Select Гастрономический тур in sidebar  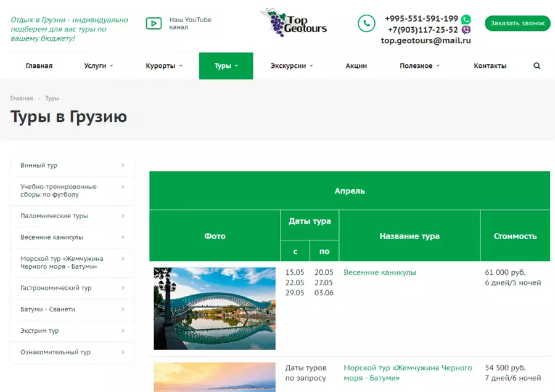[x=72, y=288]
